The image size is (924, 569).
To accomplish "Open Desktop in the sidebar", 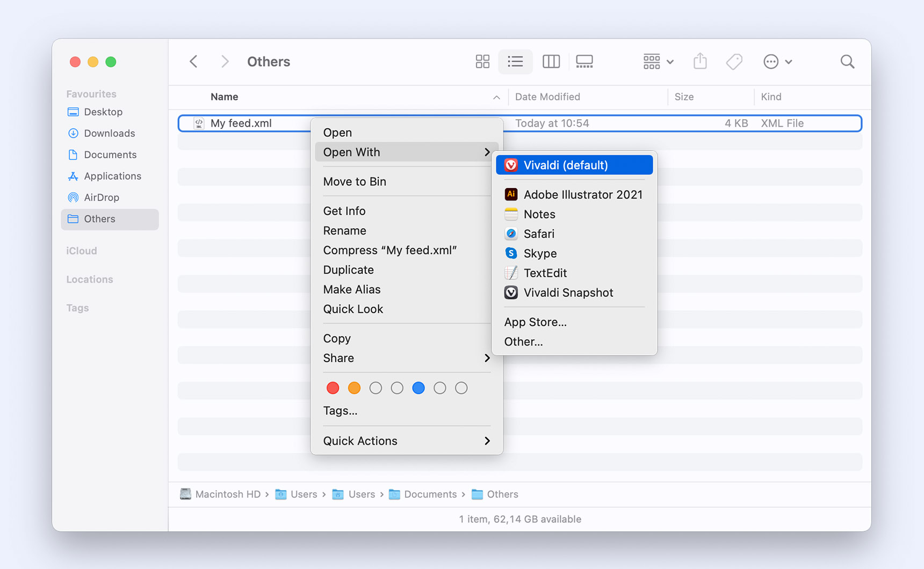I will click(x=110, y=112).
